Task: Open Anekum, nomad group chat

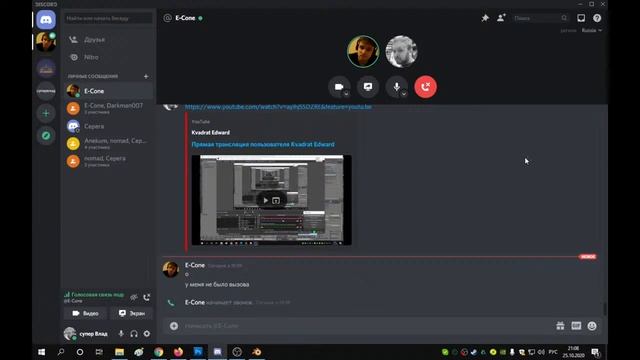Action: point(108,143)
